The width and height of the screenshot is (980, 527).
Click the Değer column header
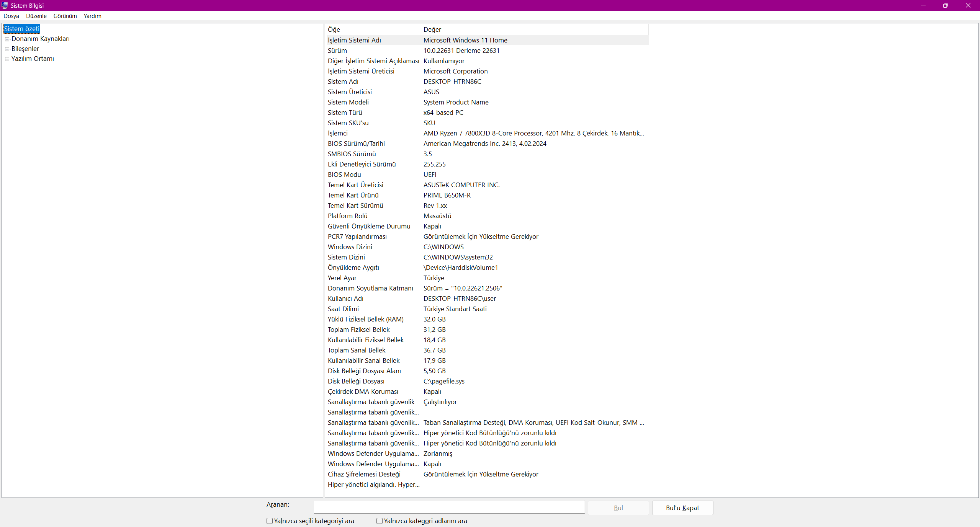534,29
